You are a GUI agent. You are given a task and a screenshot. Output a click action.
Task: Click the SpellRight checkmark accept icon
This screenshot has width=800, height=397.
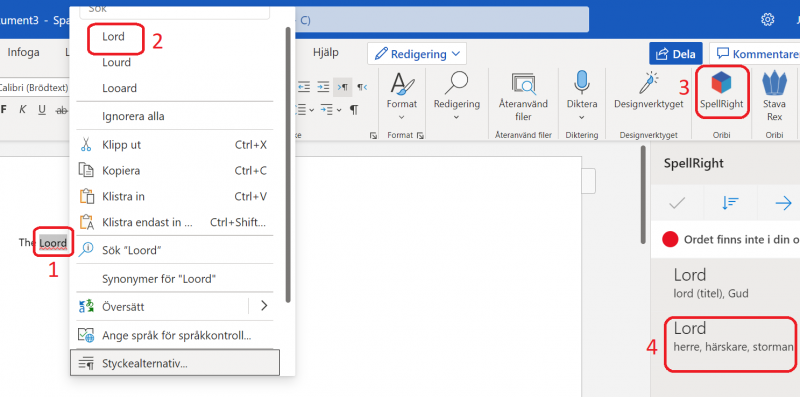677,203
